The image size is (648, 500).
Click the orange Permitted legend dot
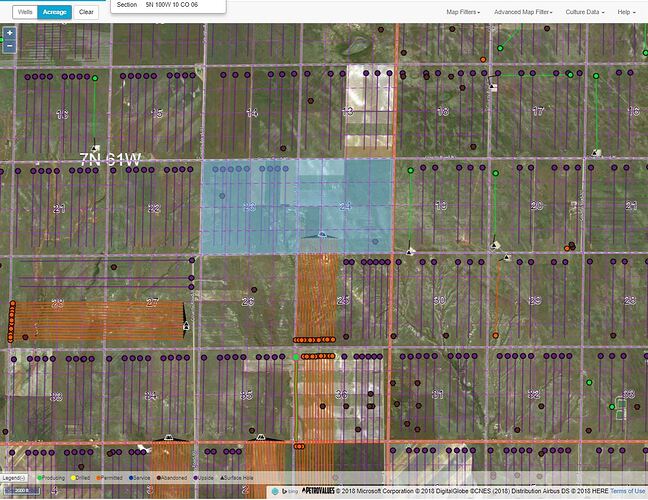(99, 478)
